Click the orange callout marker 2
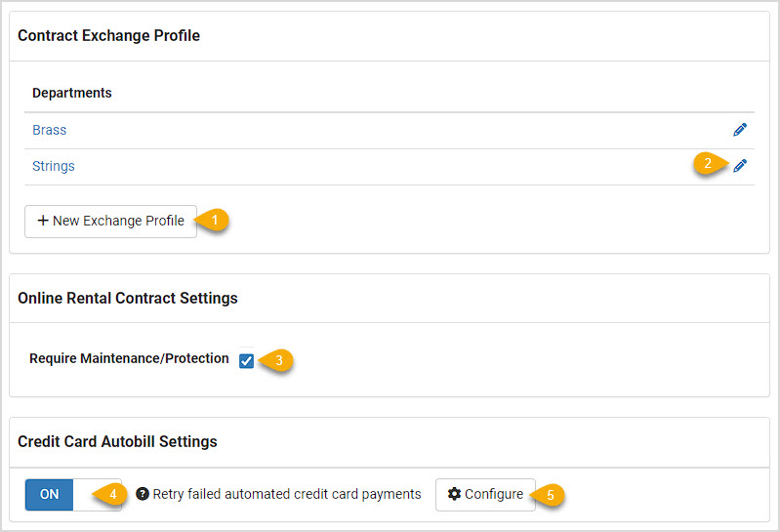 (x=710, y=164)
